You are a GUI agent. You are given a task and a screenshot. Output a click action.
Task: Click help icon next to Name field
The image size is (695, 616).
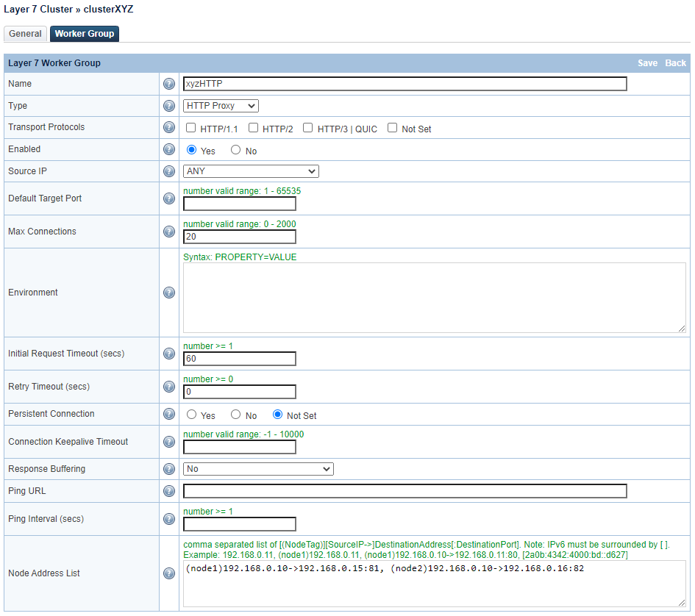point(169,84)
